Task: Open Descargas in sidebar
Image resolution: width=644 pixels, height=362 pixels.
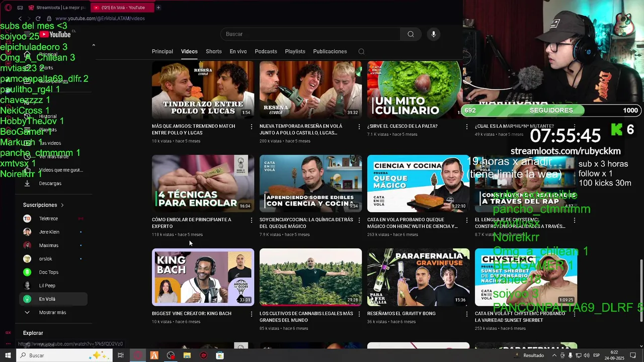Action: (53, 184)
